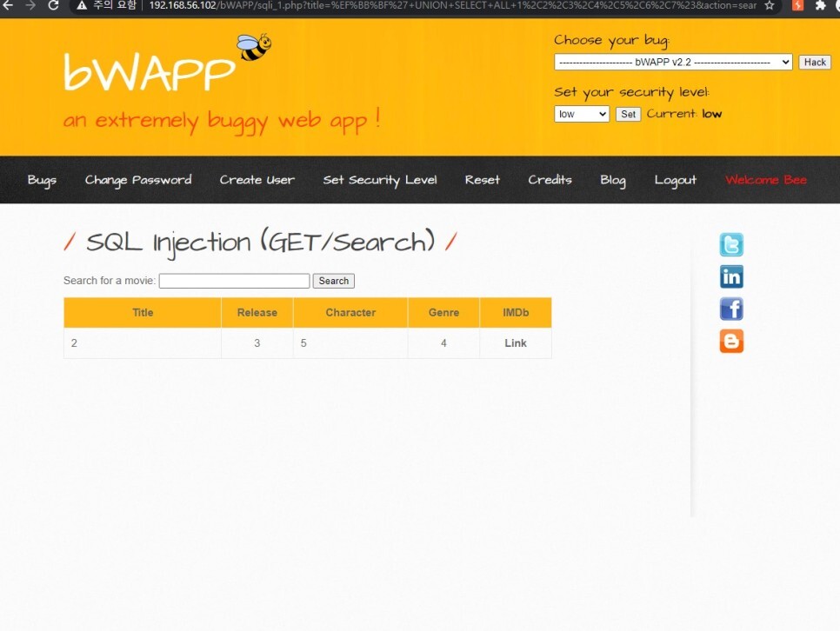Click the movie Search button
840x631 pixels.
[334, 281]
